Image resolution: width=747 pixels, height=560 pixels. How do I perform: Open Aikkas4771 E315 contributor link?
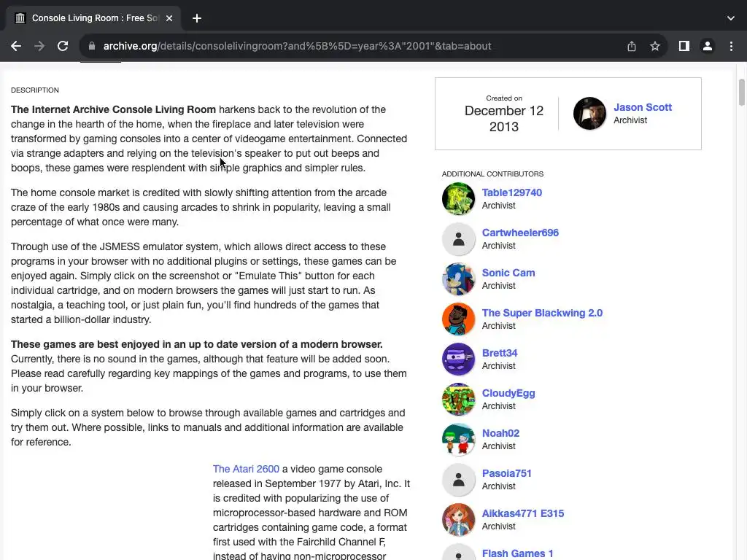522,513
